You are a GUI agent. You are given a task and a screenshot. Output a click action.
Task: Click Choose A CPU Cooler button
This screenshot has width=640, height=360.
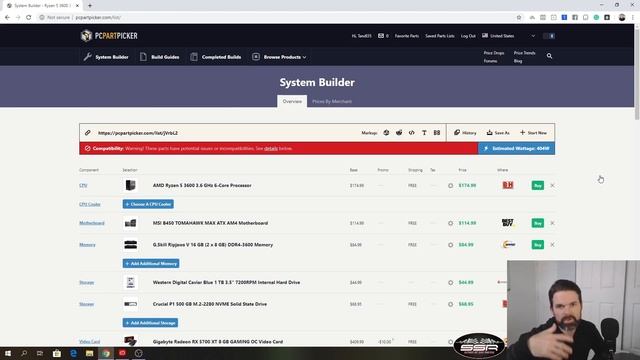pos(148,204)
